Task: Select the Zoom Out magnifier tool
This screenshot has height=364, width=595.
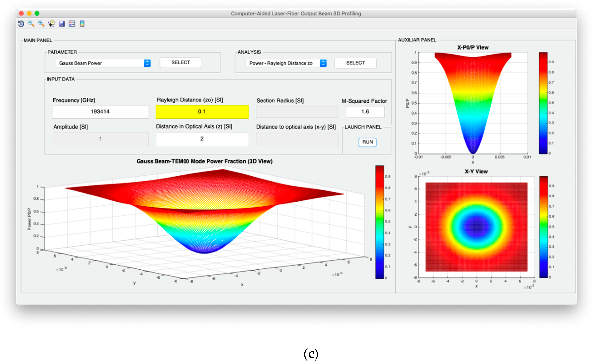Action: (x=31, y=24)
